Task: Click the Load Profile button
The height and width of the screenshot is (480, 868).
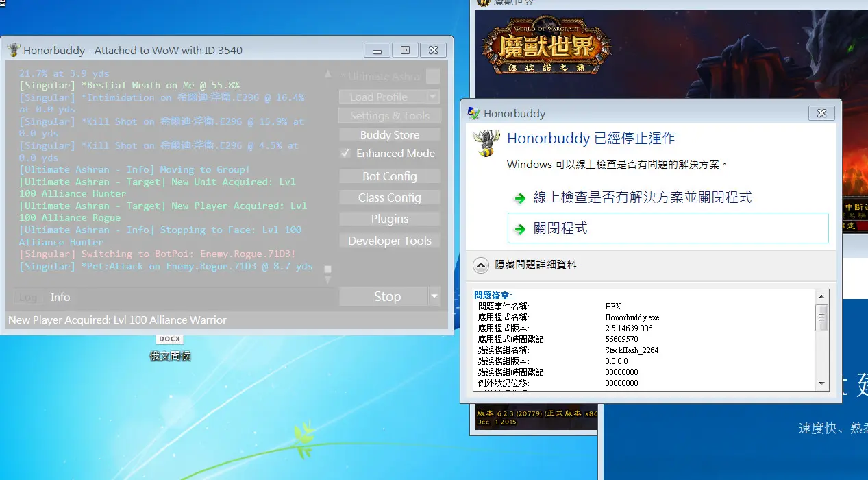Action: pyautogui.click(x=384, y=97)
